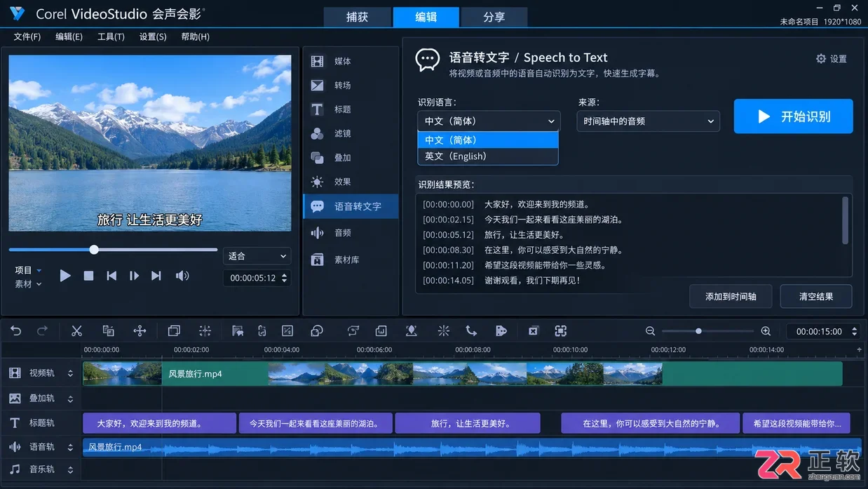The image size is (868, 489).
Task: Click the starburst sparkle icon in toolbar
Action: click(x=444, y=331)
